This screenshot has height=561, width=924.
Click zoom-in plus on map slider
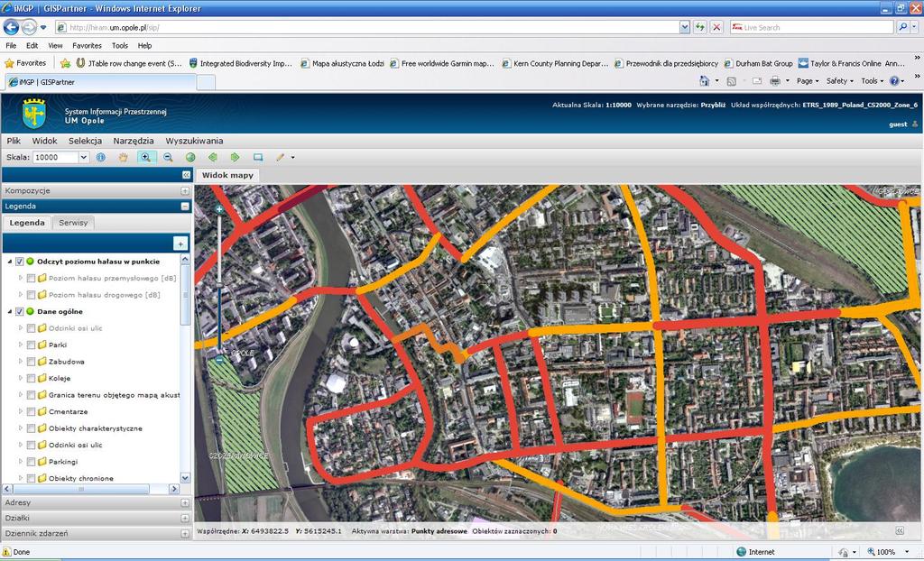(x=219, y=209)
